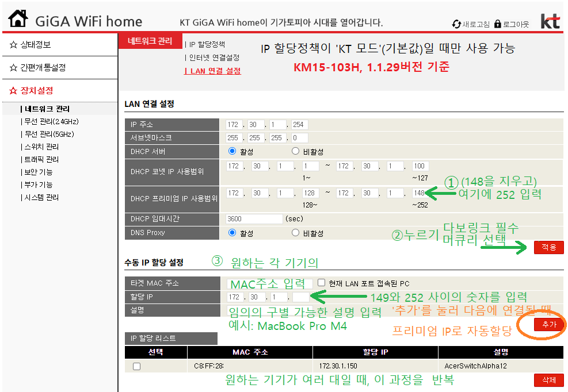Click the MAC 주소 column header
This screenshot has height=392, width=568.
coord(250,352)
